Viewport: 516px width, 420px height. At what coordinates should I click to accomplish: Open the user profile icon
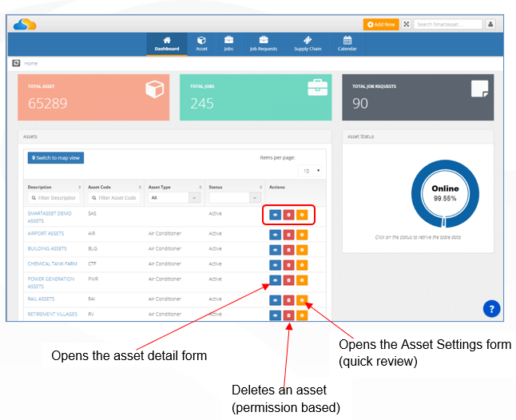pos(490,24)
